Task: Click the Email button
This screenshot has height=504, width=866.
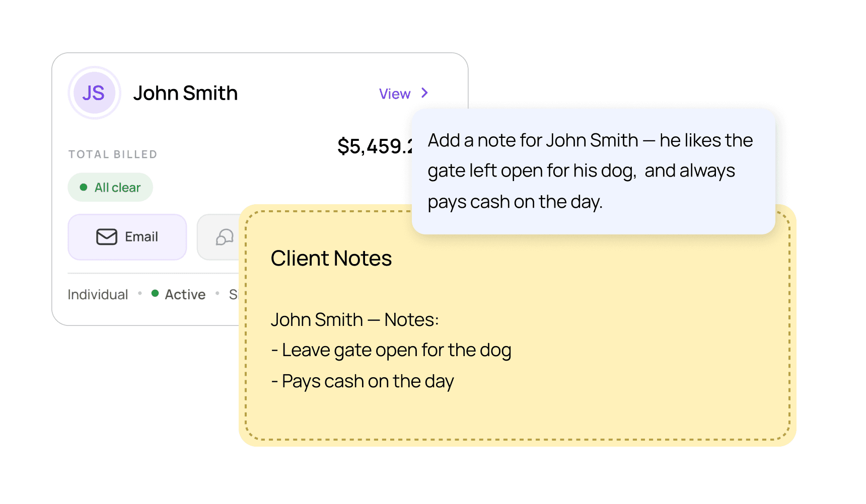Action: (127, 237)
